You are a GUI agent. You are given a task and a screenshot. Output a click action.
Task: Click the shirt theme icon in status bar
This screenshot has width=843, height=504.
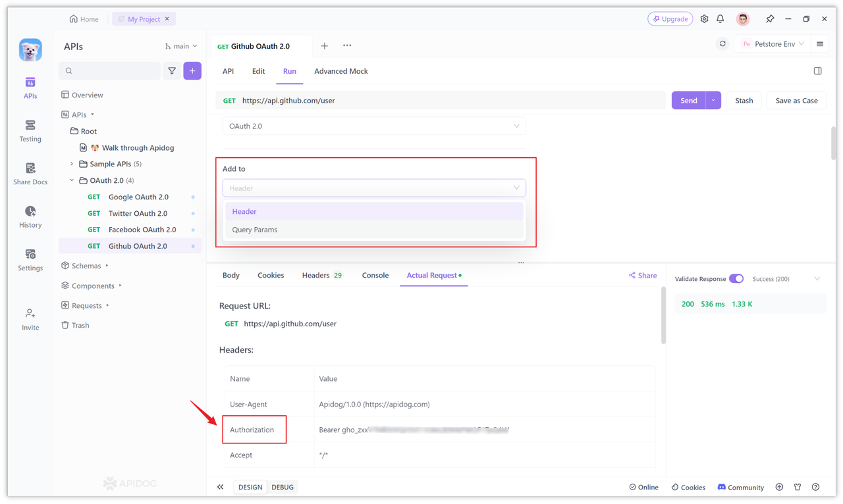coord(798,487)
